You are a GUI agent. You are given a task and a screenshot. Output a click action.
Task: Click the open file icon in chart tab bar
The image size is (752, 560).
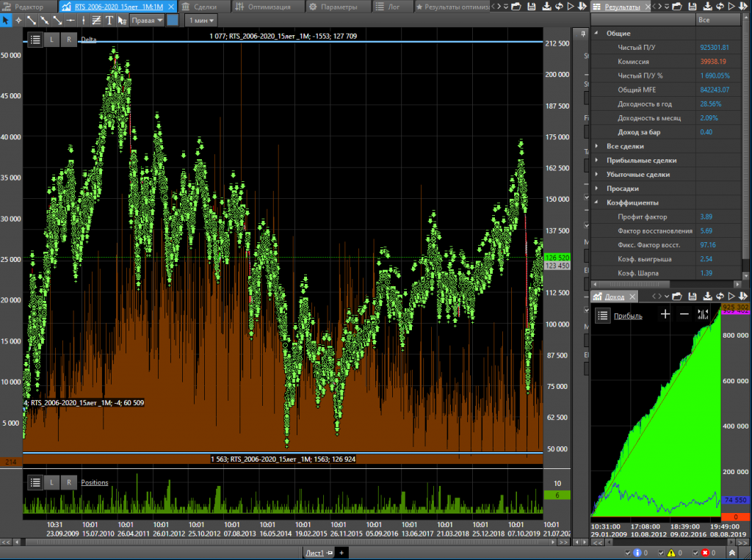[x=516, y=7]
